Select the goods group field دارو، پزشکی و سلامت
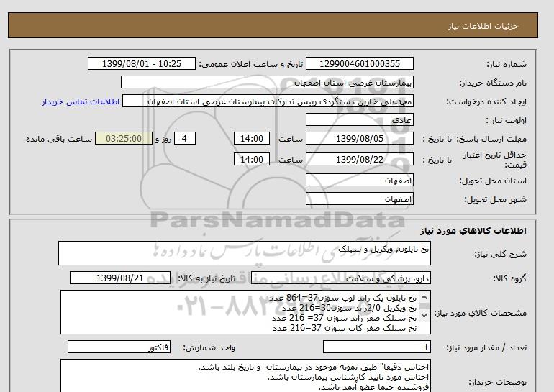The width and height of the screenshot is (554, 392). pyautogui.click(x=340, y=278)
